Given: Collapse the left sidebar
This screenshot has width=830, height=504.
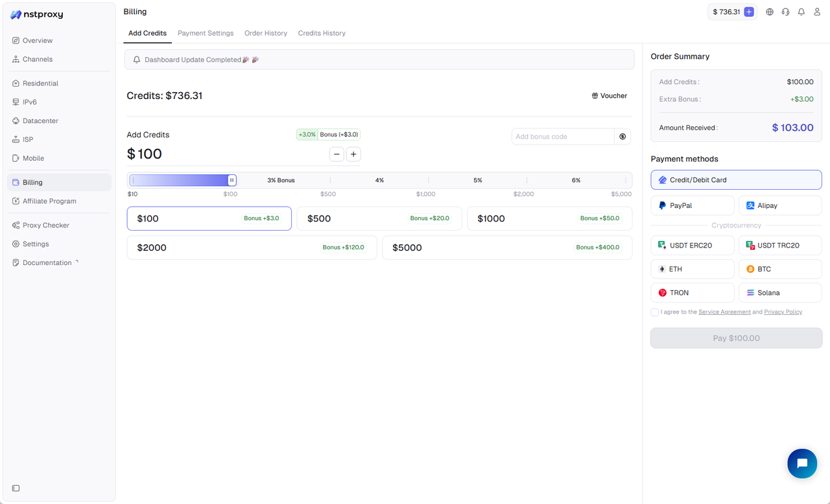Looking at the screenshot, I should (x=16, y=488).
